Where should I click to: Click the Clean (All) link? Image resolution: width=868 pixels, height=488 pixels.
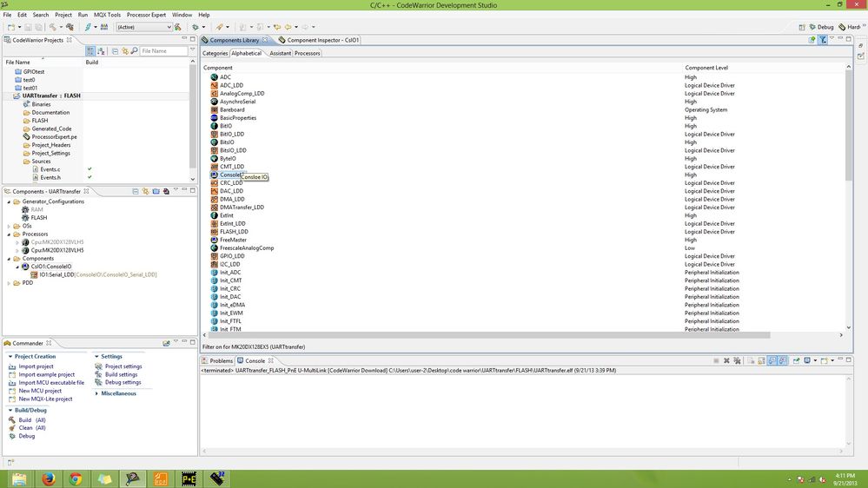(32, 428)
